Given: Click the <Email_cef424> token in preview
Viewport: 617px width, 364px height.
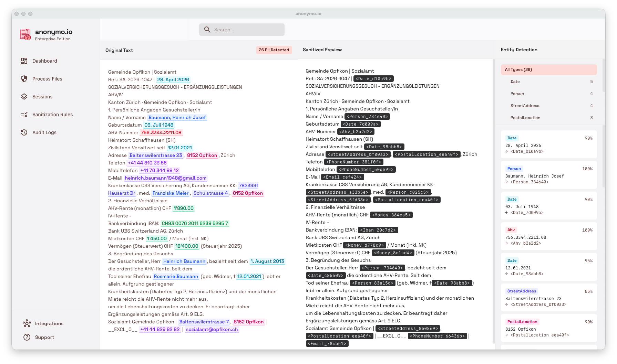Looking at the screenshot, I should [343, 177].
